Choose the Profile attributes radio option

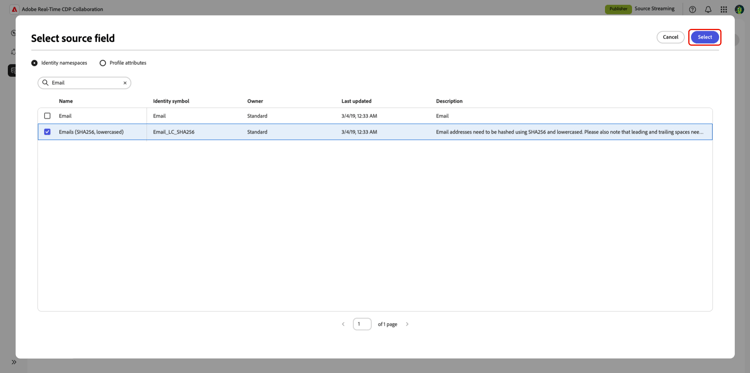tap(102, 63)
